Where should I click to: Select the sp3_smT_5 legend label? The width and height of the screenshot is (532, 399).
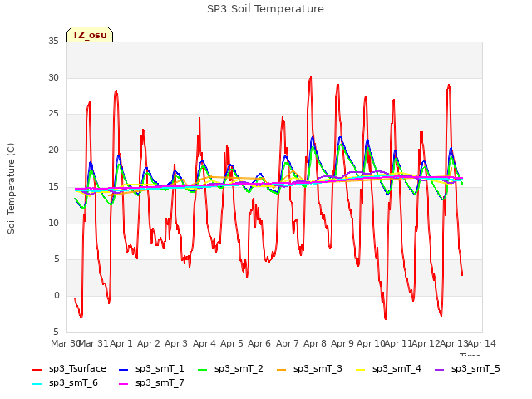click(x=475, y=369)
